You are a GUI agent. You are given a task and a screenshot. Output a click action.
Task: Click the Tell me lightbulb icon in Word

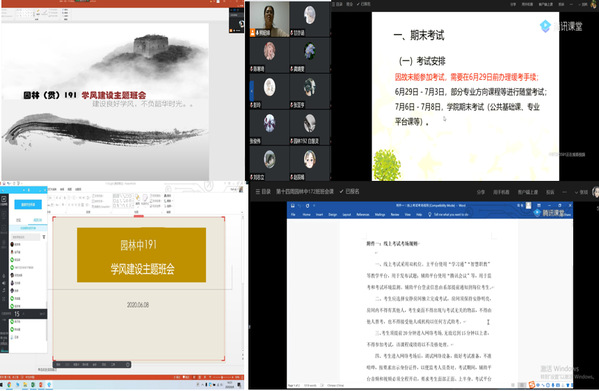[x=430, y=215]
